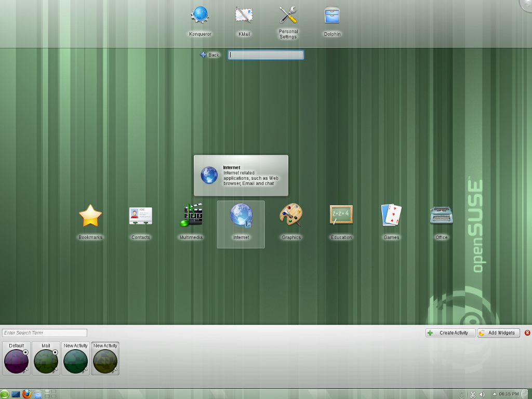Stop the Mail activity
Viewport: 532px width, 399px height.
[x=55, y=352]
